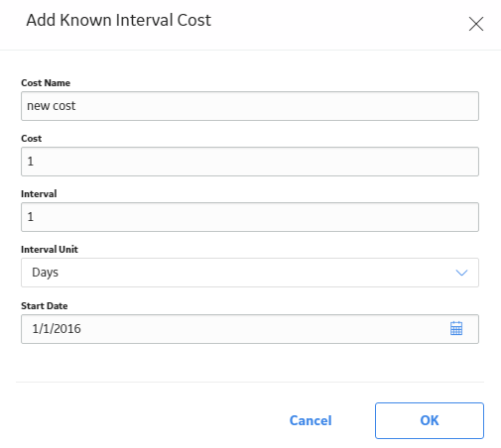
Task: Select the "Days" value in Interval Unit
Action: point(45,273)
